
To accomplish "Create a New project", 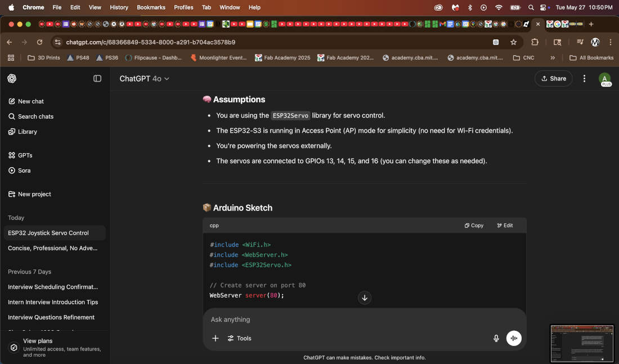I will click(30, 194).
